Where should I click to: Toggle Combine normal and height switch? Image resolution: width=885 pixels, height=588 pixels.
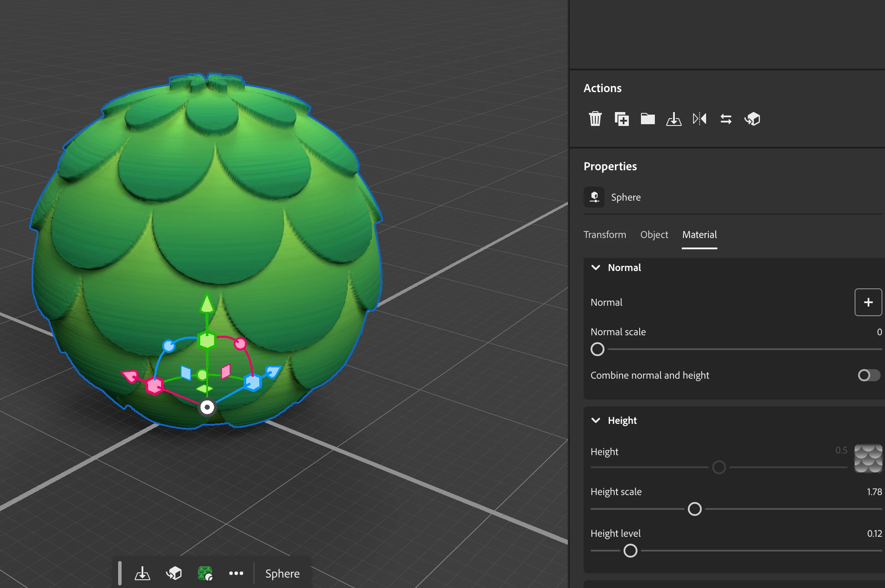click(x=868, y=375)
